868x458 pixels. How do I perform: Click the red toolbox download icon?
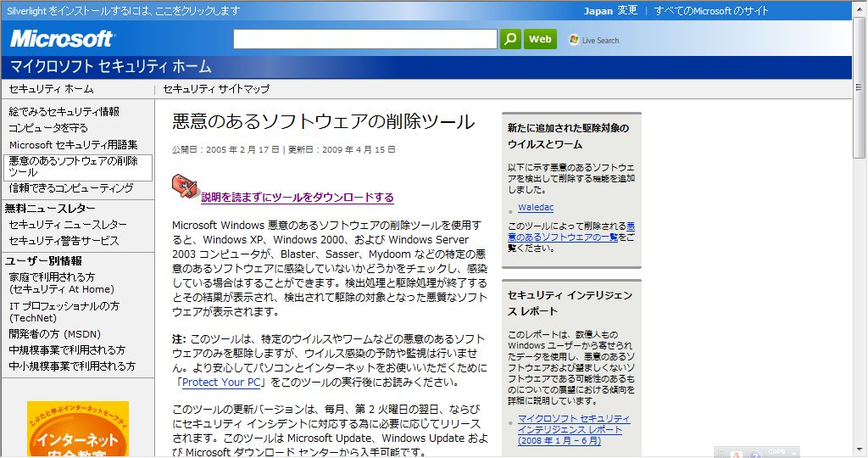click(x=184, y=187)
